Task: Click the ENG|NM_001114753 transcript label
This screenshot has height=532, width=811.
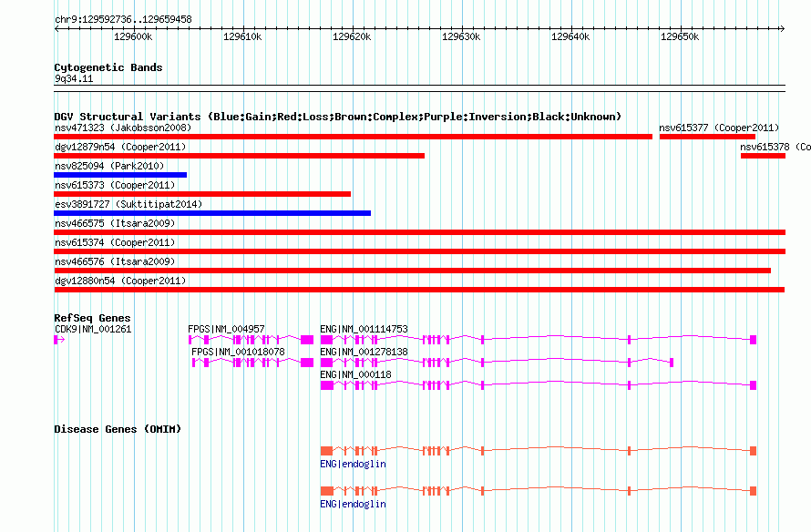Action: [364, 329]
